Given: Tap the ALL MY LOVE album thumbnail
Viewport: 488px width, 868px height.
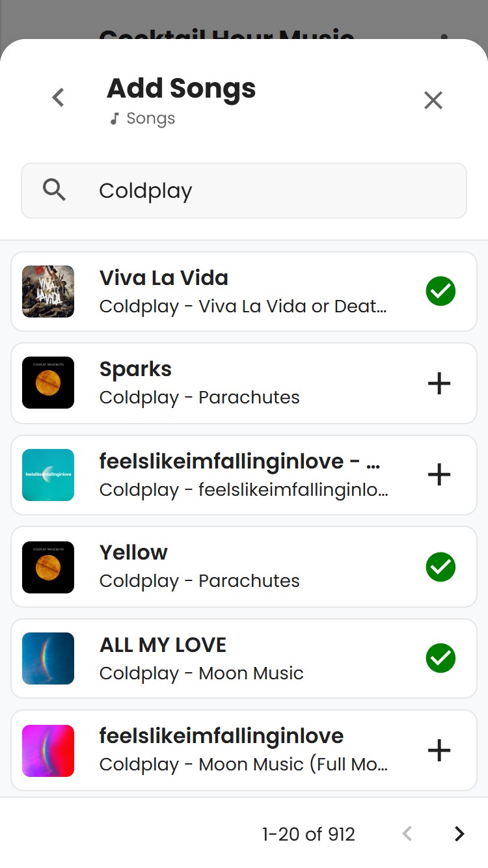Looking at the screenshot, I should point(48,658).
